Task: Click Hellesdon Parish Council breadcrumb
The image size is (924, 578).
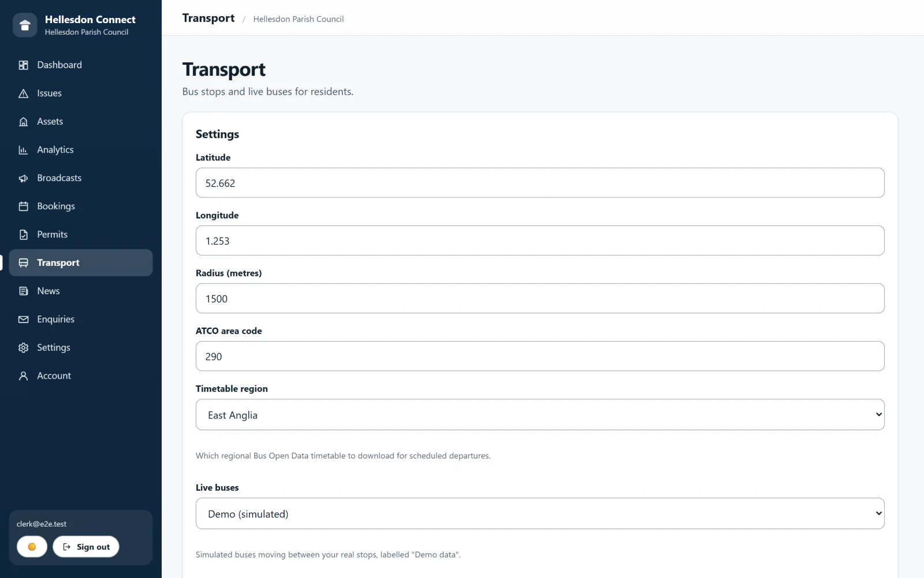Action: 299,19
